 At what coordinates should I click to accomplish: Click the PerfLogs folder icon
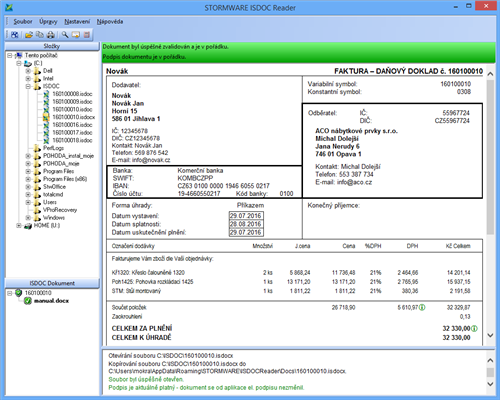pyautogui.click(x=37, y=148)
